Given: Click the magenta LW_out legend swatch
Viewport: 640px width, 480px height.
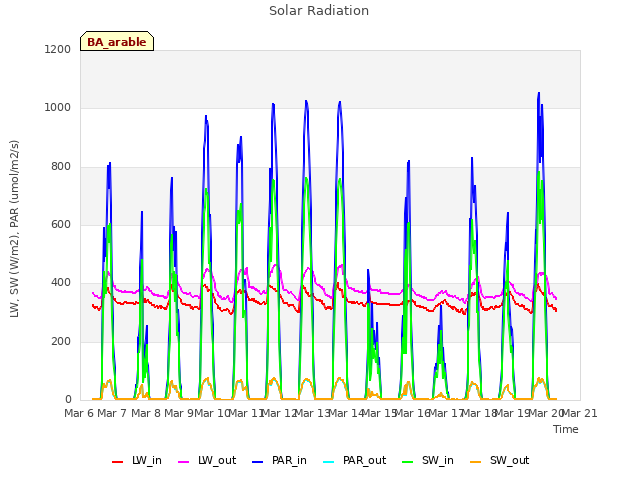Looking at the screenshot, I should tap(184, 462).
